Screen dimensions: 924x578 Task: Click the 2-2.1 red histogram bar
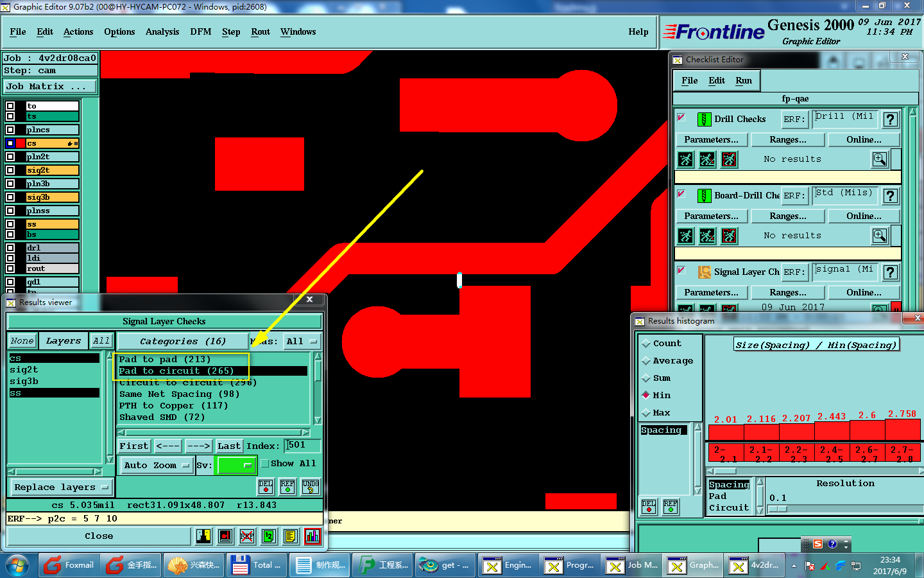pos(726,432)
